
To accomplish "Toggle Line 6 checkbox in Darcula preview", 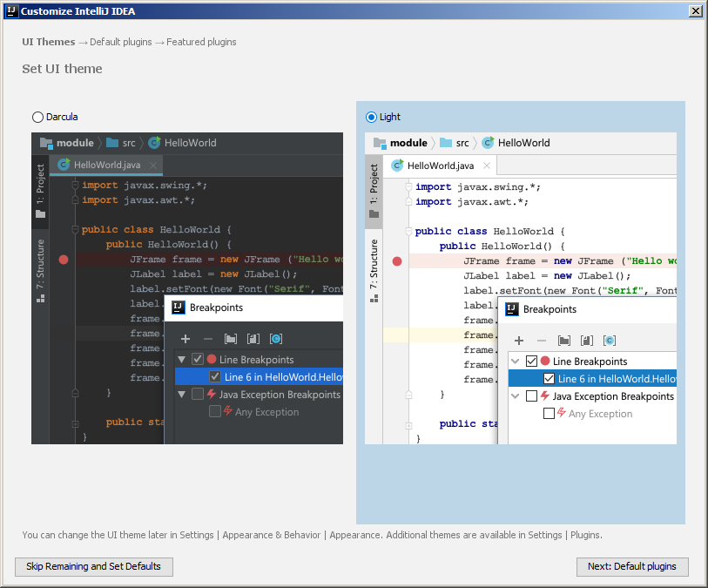I will pos(215,376).
